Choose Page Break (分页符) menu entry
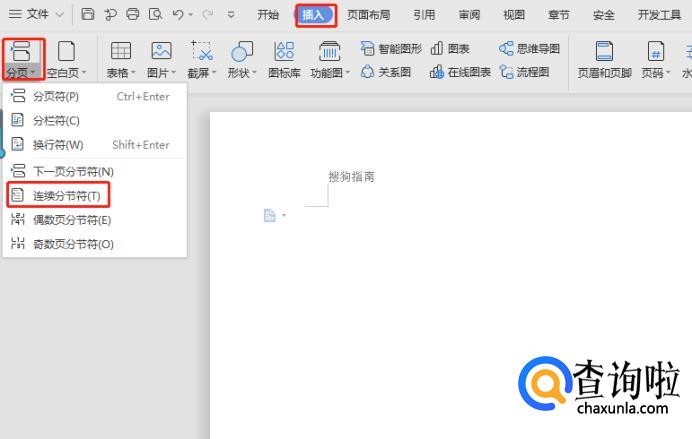 coord(56,96)
